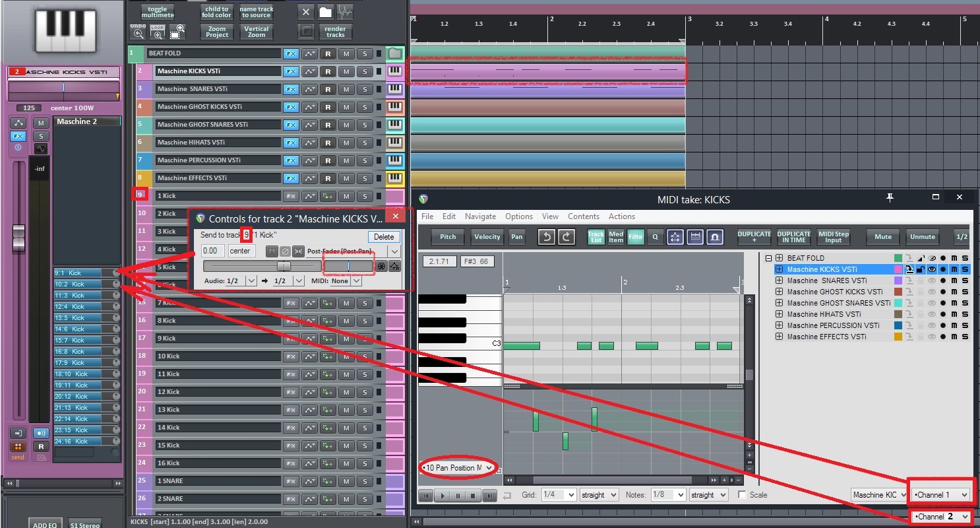This screenshot has width=980, height=528.
Task: Click the Delete button in send controls
Action: pos(384,237)
